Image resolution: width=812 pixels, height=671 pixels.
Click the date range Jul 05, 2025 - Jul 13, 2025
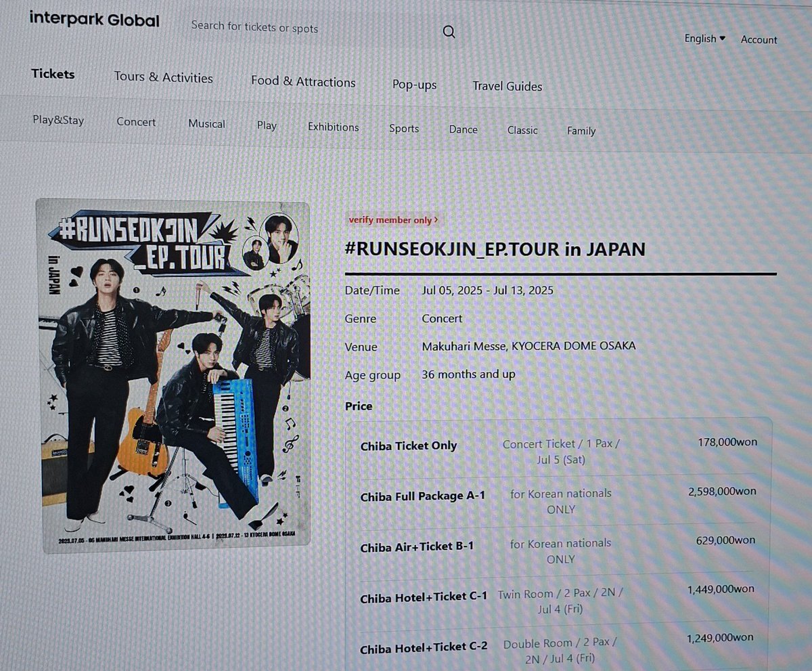(x=487, y=290)
